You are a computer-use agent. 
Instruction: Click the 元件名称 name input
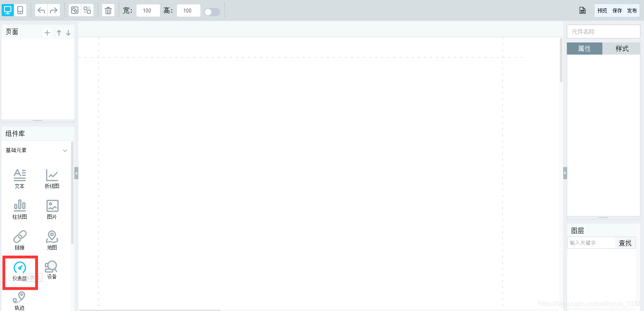click(x=604, y=32)
